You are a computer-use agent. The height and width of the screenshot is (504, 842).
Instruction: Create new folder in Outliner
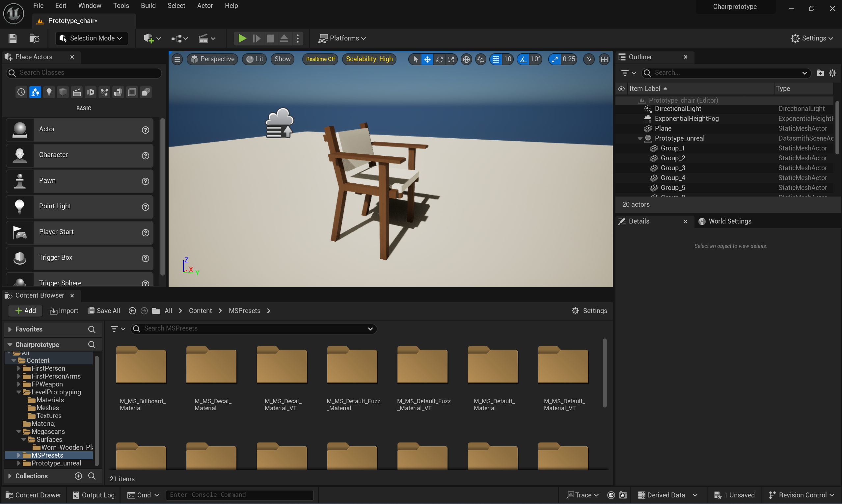click(x=820, y=73)
